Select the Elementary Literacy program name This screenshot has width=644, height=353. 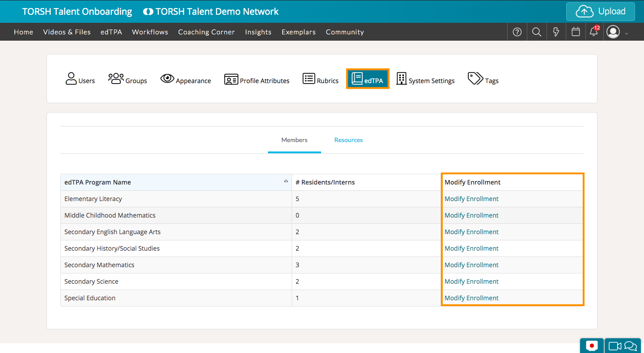(x=93, y=199)
